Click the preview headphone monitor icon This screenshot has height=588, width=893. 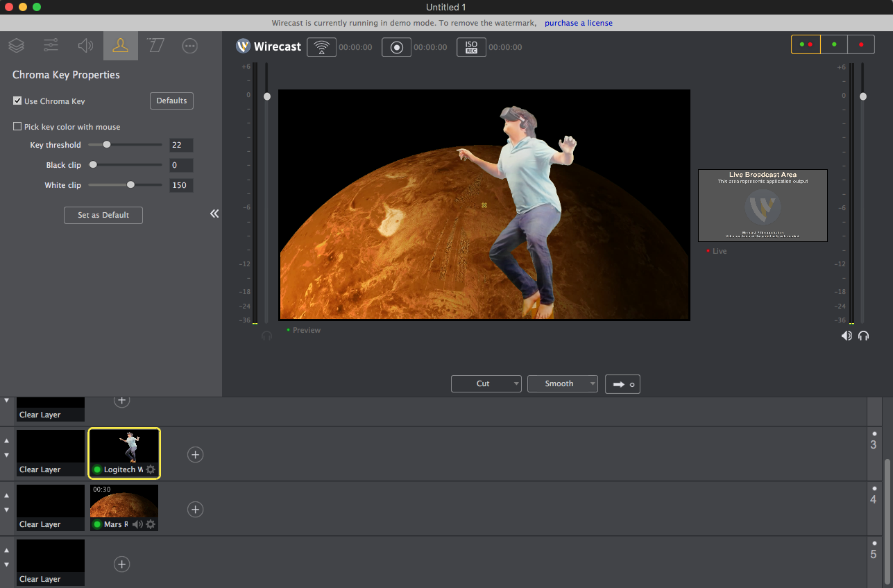[267, 336]
